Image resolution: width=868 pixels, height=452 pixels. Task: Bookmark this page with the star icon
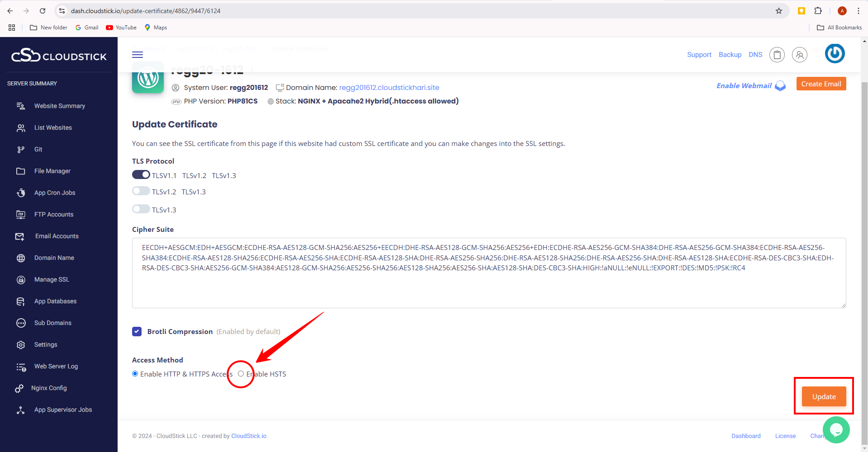tap(779, 11)
